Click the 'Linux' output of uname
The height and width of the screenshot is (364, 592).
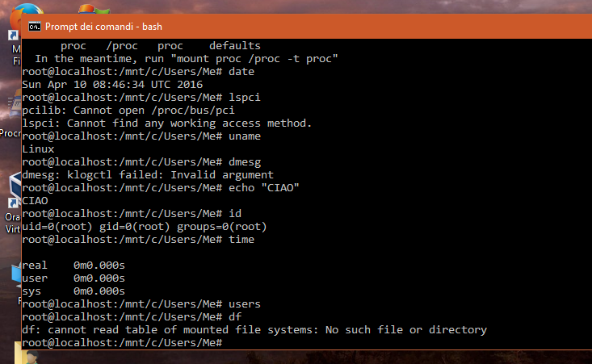tap(39, 149)
